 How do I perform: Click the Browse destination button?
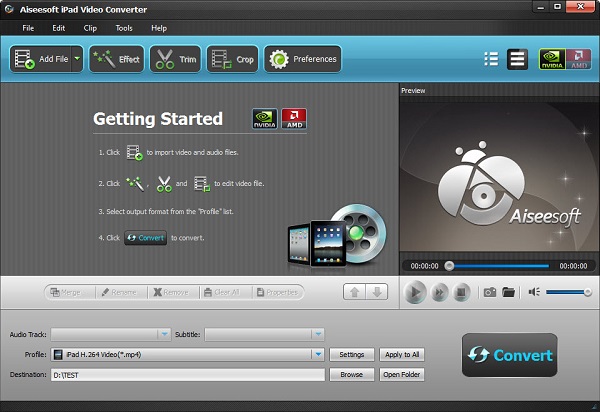[351, 375]
